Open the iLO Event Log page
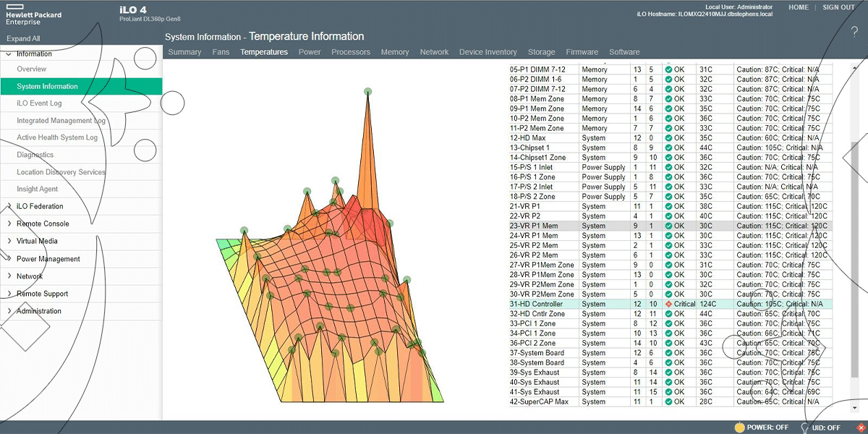The width and height of the screenshot is (868, 434). [39, 103]
